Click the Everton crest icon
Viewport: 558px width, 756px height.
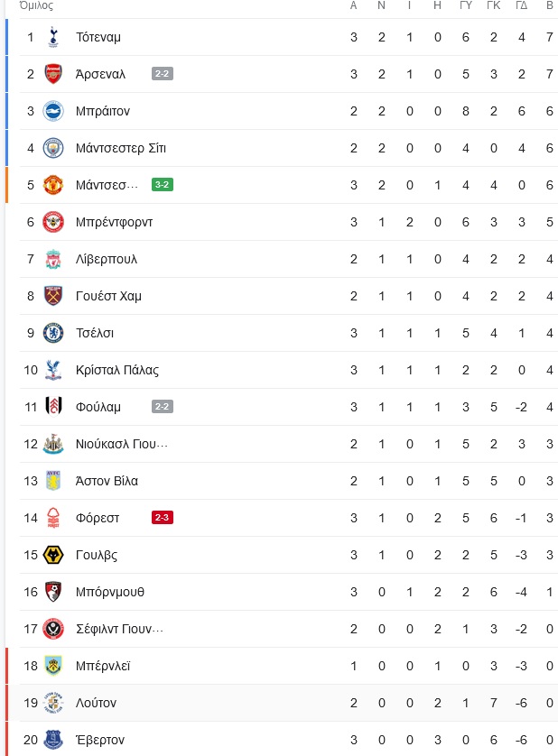53,740
